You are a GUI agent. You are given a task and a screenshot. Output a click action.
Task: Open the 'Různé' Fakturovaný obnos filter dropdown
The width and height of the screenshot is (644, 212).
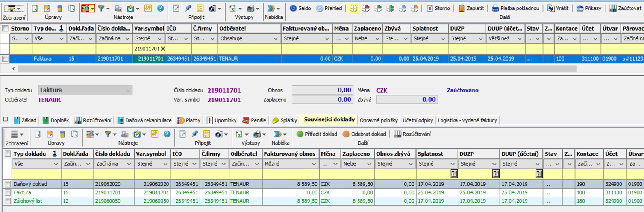[314, 164]
